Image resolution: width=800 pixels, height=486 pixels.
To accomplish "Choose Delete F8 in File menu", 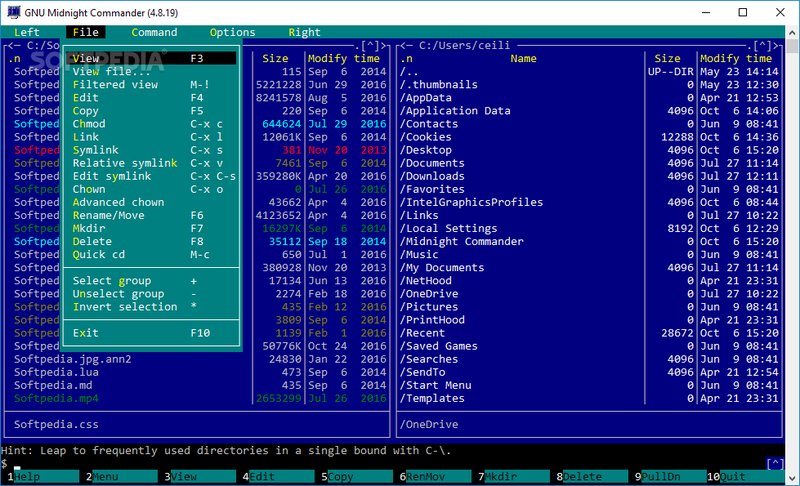I will tap(151, 242).
